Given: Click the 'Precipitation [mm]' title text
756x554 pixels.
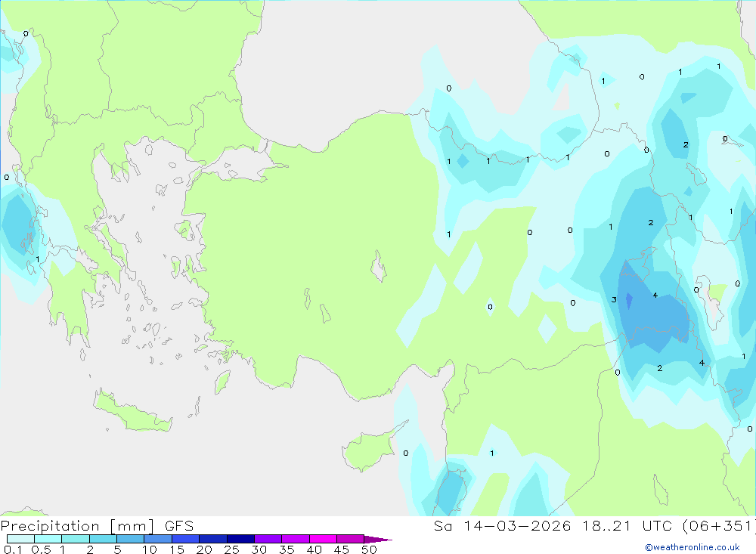Looking at the screenshot, I should (x=78, y=526).
